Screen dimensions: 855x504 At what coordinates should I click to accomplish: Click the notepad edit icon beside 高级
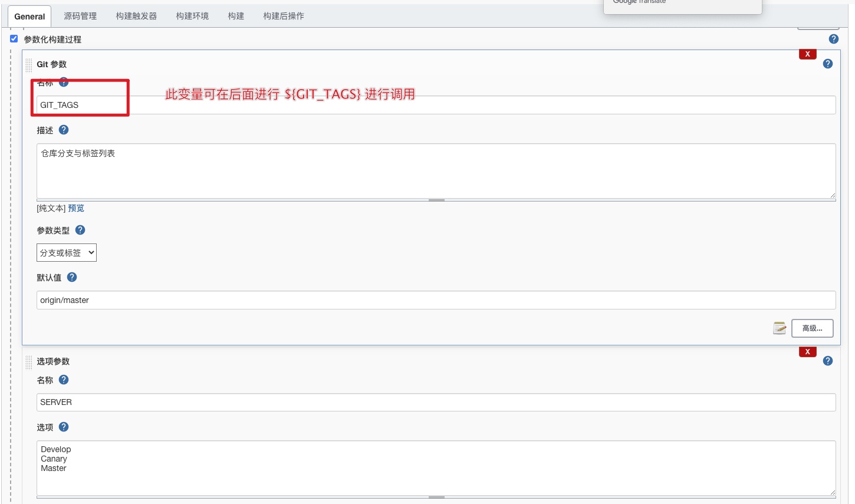(x=780, y=328)
